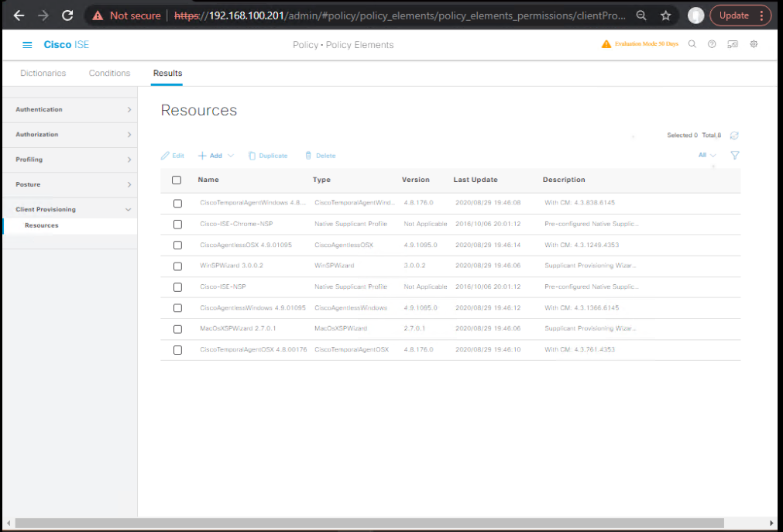Click the Not secure warning icon
Image resolution: width=783 pixels, height=532 pixels.
[98, 15]
